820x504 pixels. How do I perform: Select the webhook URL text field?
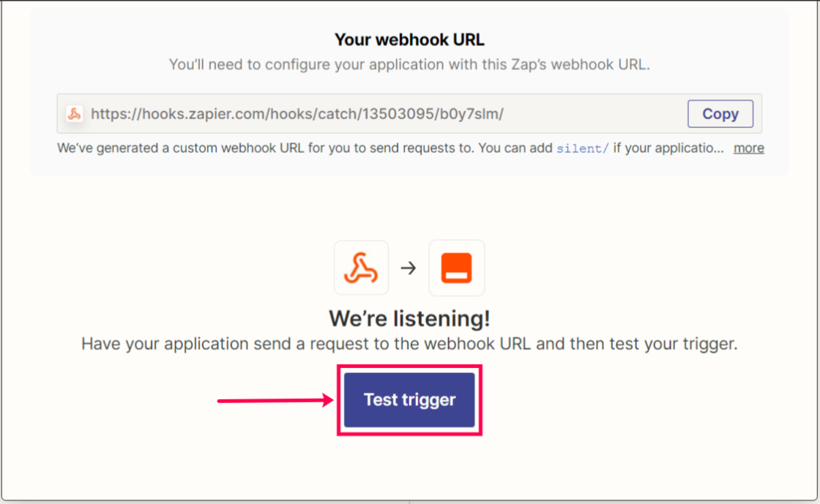point(409,114)
